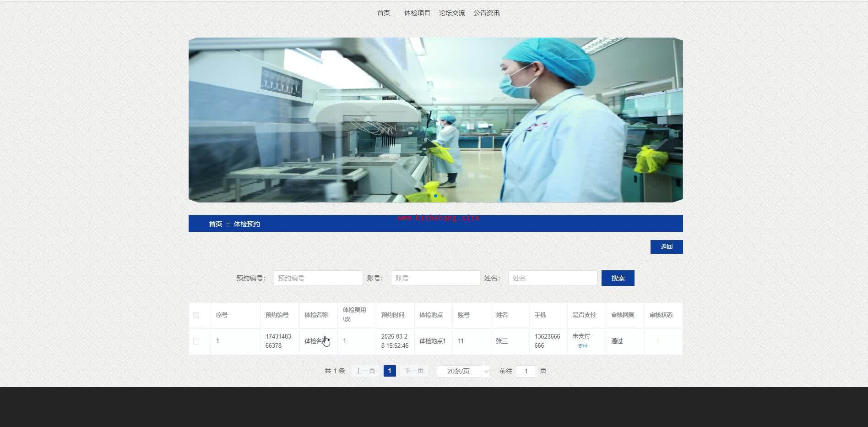The height and width of the screenshot is (427, 868).
Task: Click 体检预约 in the breadcrumb bar
Action: (247, 224)
